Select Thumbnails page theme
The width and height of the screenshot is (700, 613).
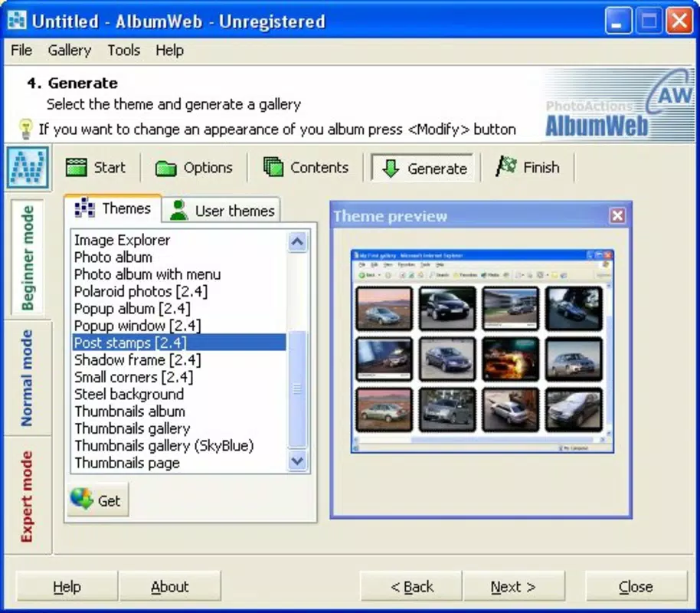pyautogui.click(x=178, y=463)
